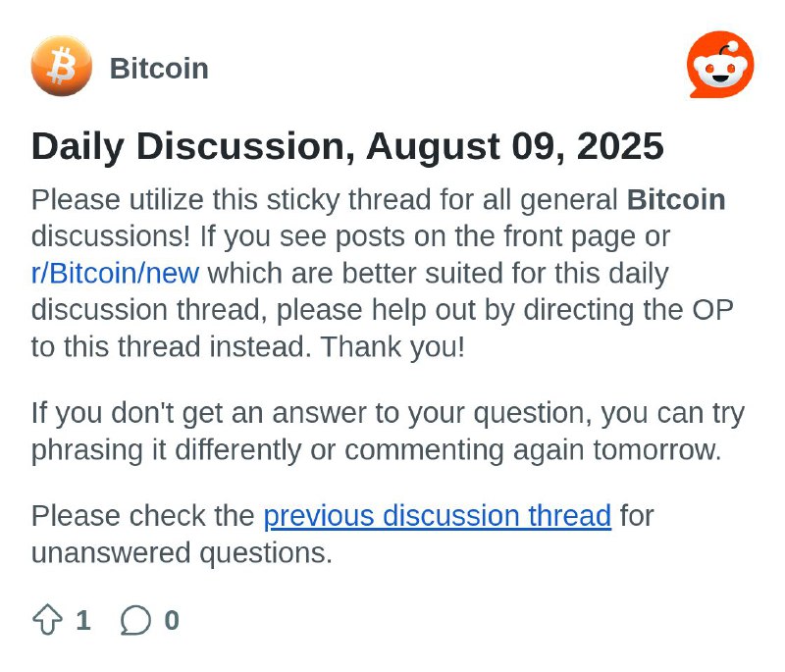The width and height of the screenshot is (785, 672).
Task: Click the upvote count number 1
Action: (83, 620)
